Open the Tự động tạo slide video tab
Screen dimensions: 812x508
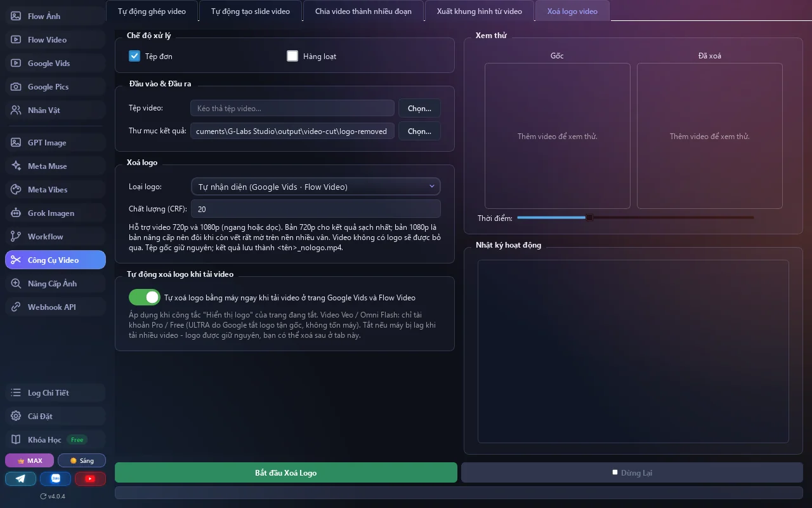pos(251,11)
